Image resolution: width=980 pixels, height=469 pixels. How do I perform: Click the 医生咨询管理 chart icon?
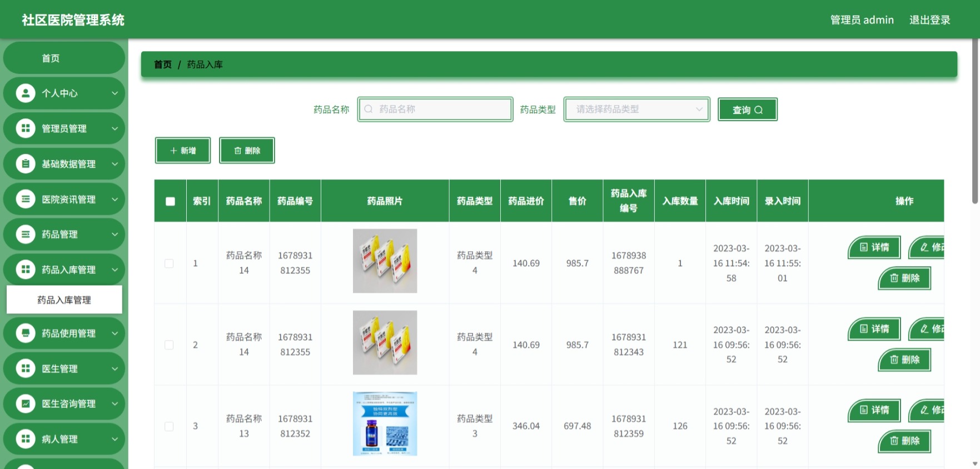(26, 403)
